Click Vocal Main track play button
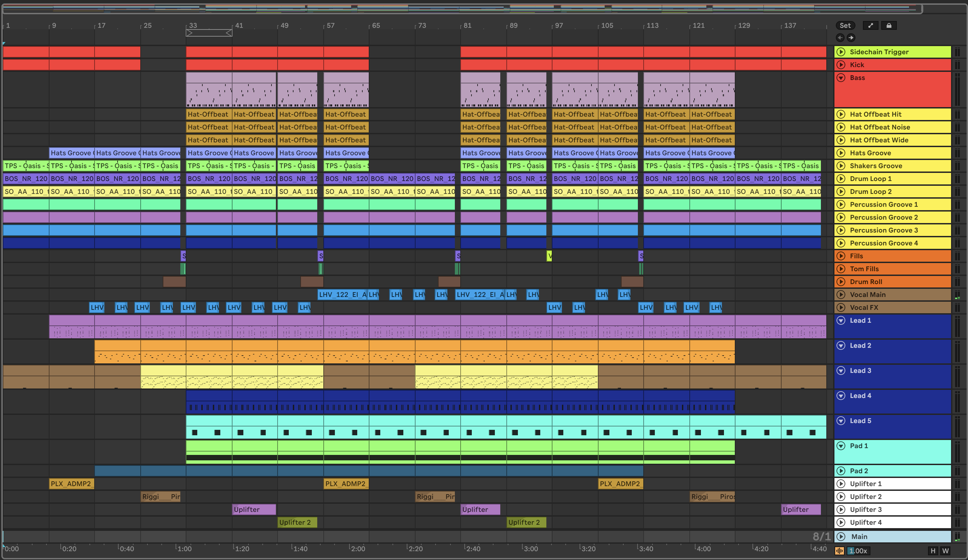 point(841,295)
